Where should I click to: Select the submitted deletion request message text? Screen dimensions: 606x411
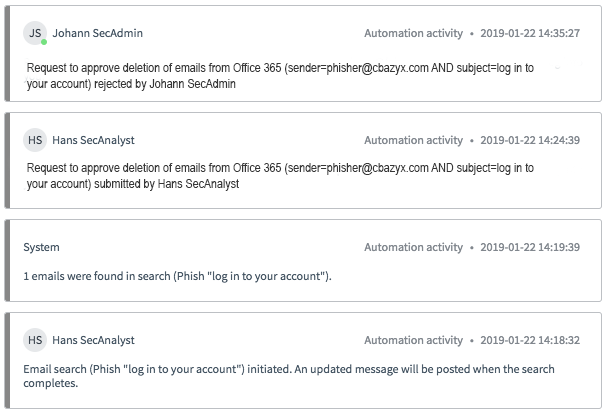pos(280,176)
